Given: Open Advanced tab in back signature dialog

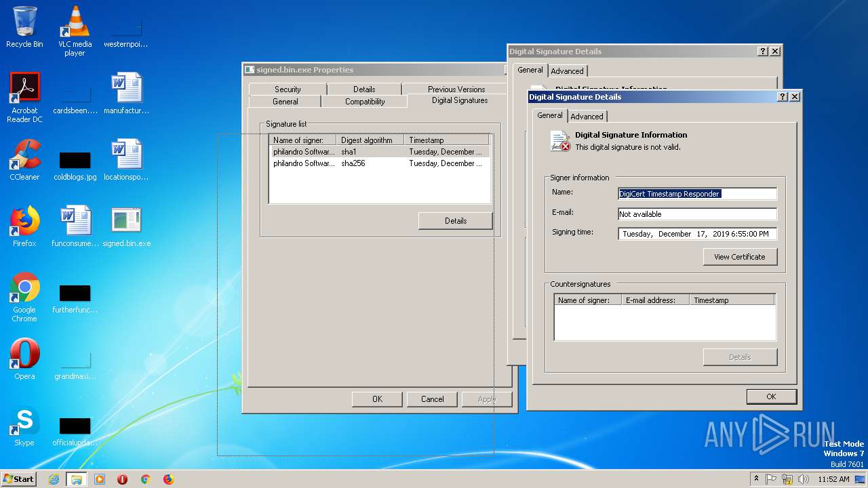Looking at the screenshot, I should tap(567, 70).
